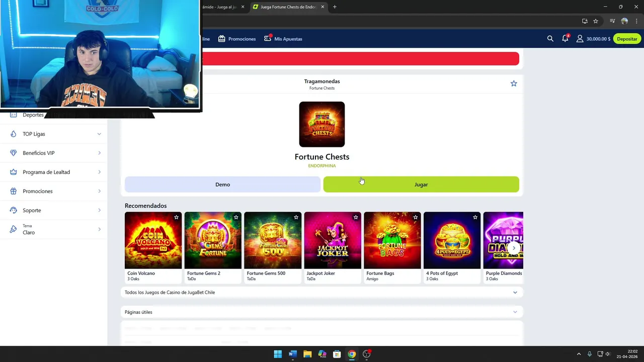
Task: Open Tema Claro theme selector
Action: pos(54,229)
